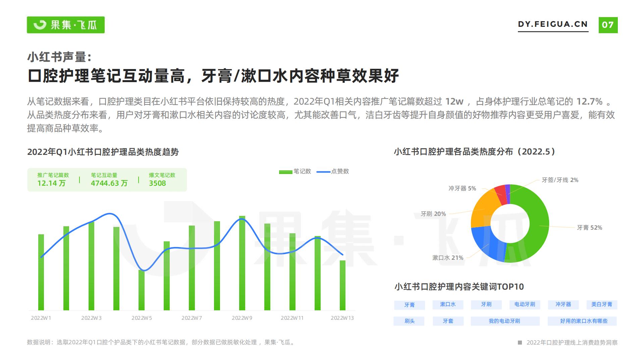Click the 2022W1 axis label
The width and height of the screenshot is (644, 362).
41,318
